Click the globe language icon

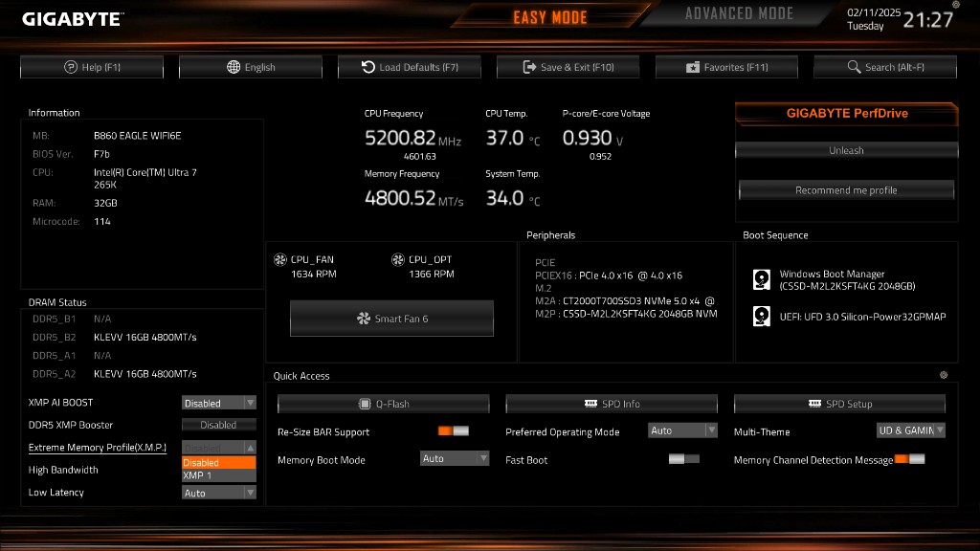pyautogui.click(x=234, y=67)
